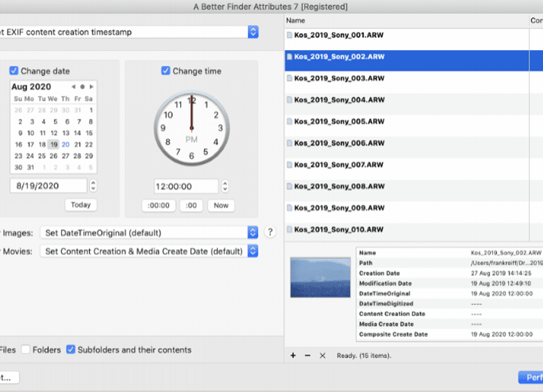The image size is (543, 392).
Task: Click the previous month arrow in calendar
Action: coord(74,87)
